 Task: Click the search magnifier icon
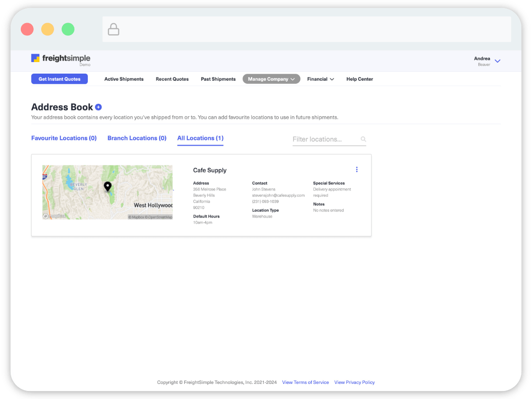coord(363,139)
